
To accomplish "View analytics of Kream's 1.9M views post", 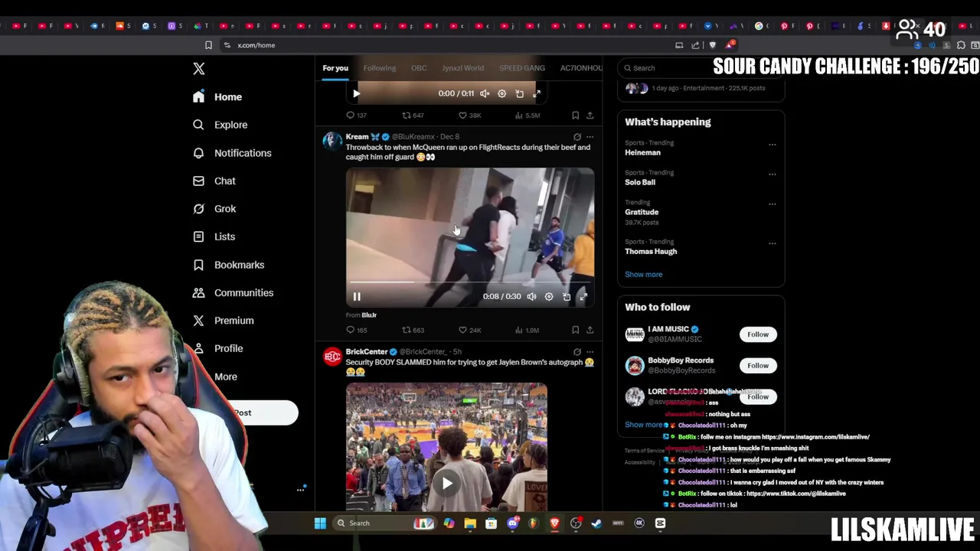I will tap(528, 331).
